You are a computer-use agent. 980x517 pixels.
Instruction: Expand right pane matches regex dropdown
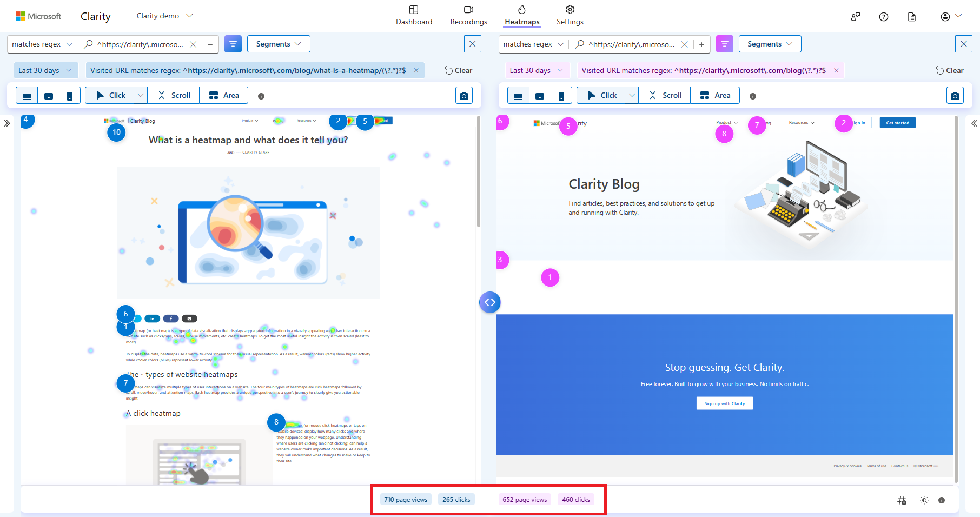[x=533, y=44]
